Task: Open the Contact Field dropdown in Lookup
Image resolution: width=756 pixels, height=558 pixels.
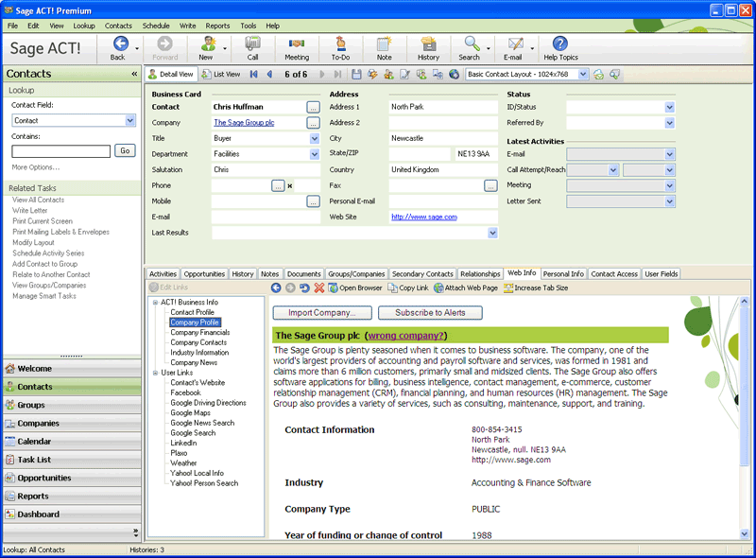Action: point(130,120)
